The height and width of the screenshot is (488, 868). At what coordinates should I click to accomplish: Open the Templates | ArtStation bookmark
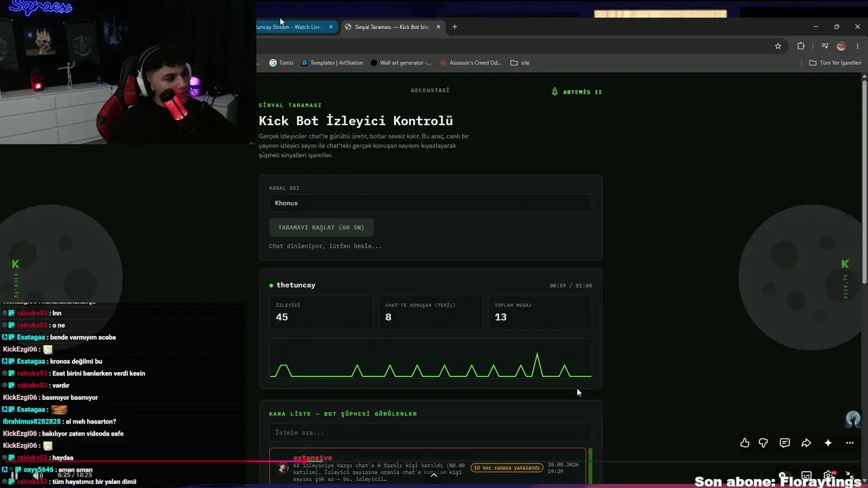(x=332, y=63)
